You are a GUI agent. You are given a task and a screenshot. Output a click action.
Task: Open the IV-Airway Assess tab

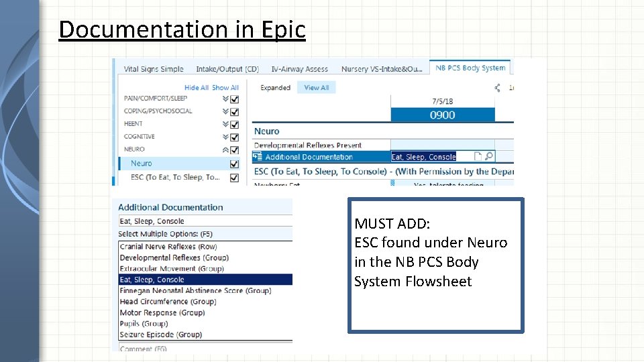click(x=299, y=69)
